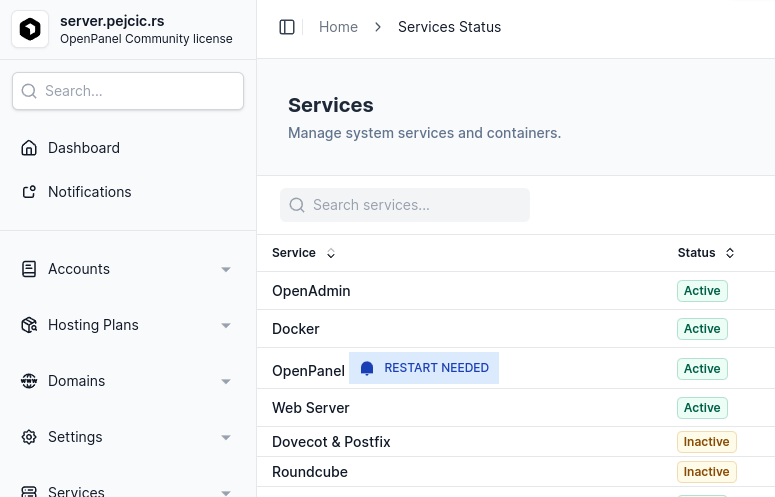Focus the Search services field

(x=405, y=205)
